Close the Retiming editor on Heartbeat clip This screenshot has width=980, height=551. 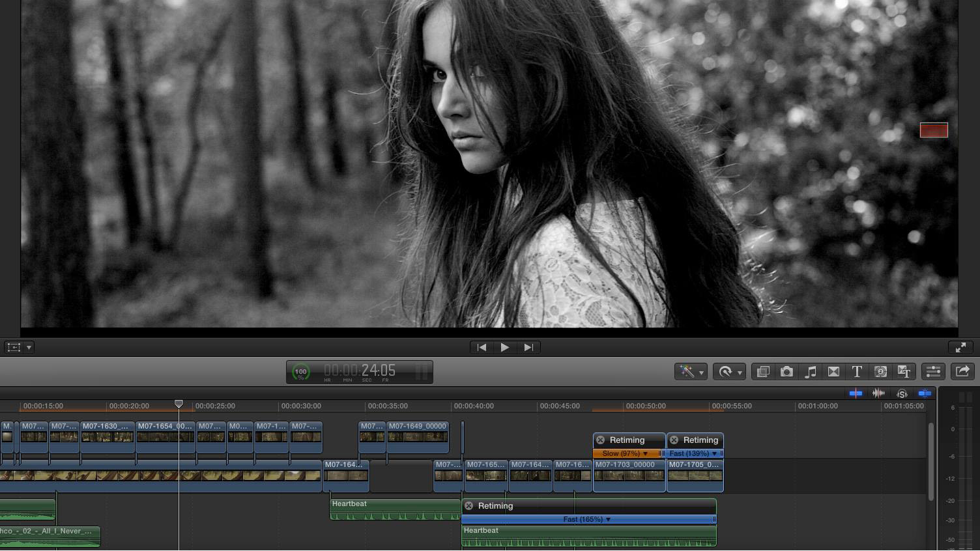click(x=469, y=506)
